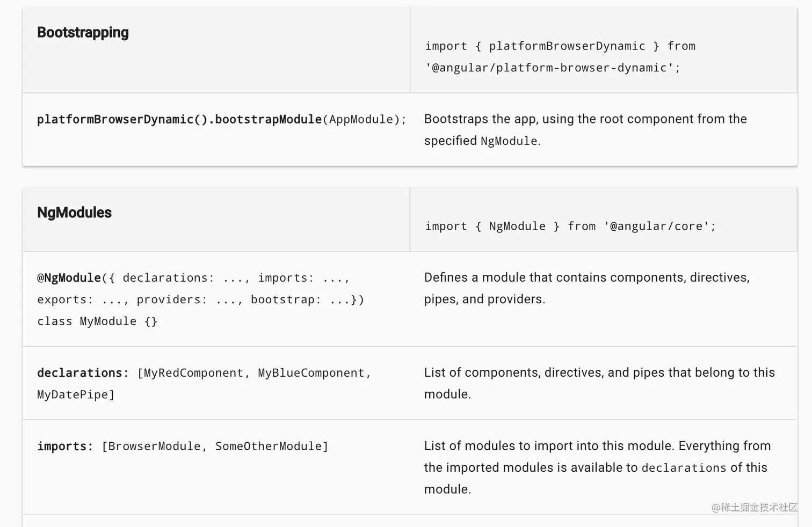The height and width of the screenshot is (527, 812).
Task: Click AppModule in the bootstrapModule call
Action: click(361, 119)
